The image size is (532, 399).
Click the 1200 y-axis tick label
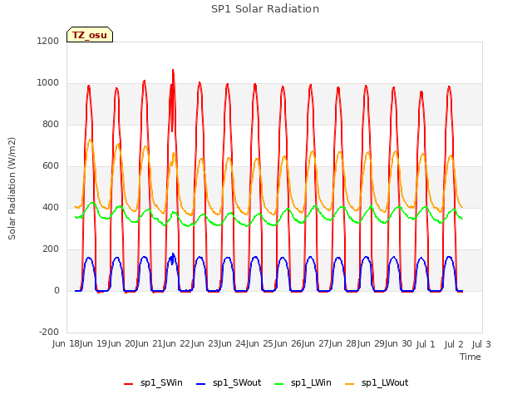coord(48,41)
